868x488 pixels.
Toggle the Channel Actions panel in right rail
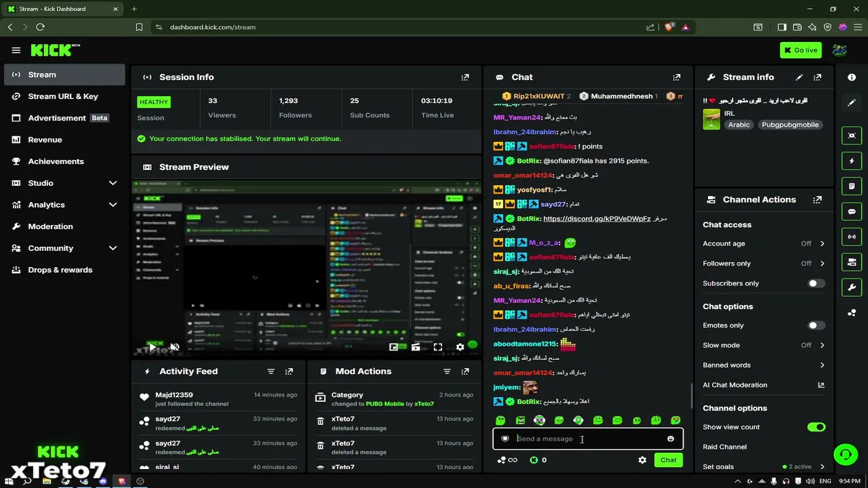tap(852, 262)
